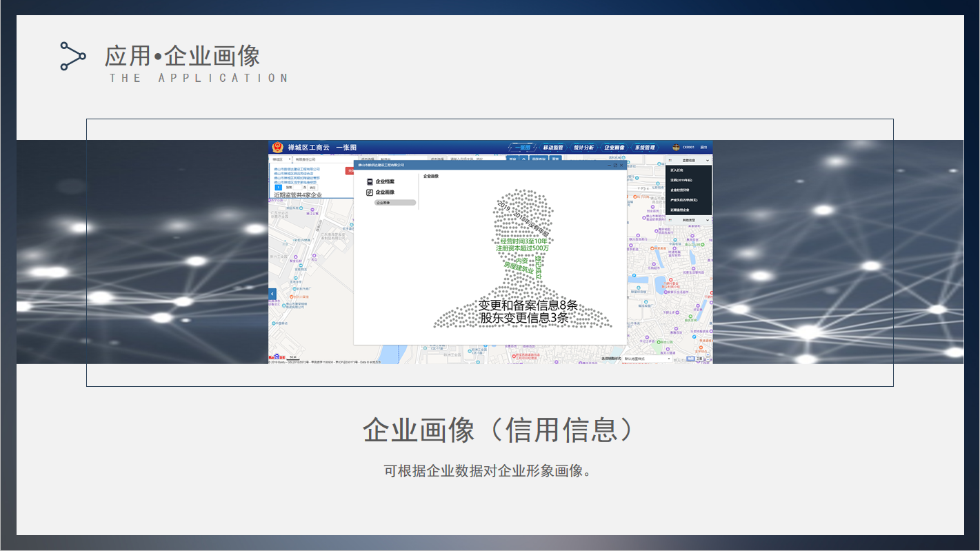The width and height of the screenshot is (980, 551).
Task: Close the company popup window
Action: pos(621,166)
